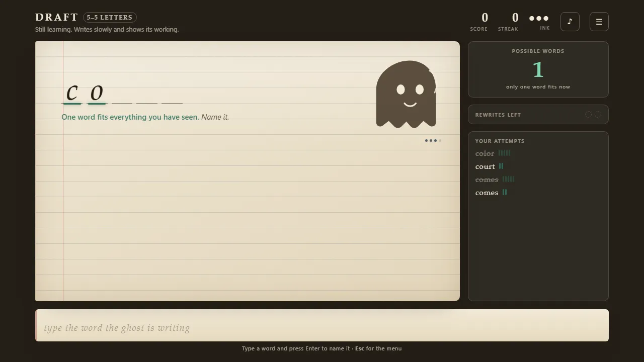Click the rewrites left circle indicators
Viewport: 644px width, 362px height.
[593, 115]
